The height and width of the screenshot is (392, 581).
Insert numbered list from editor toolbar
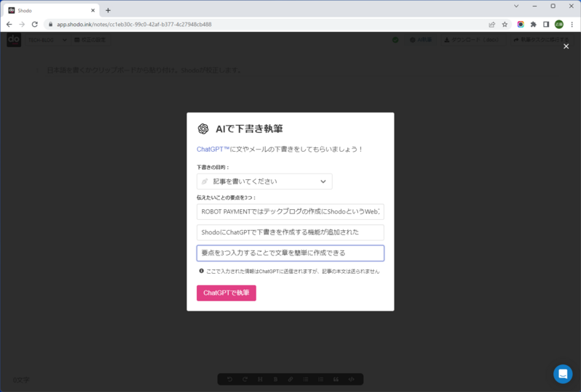(321, 379)
